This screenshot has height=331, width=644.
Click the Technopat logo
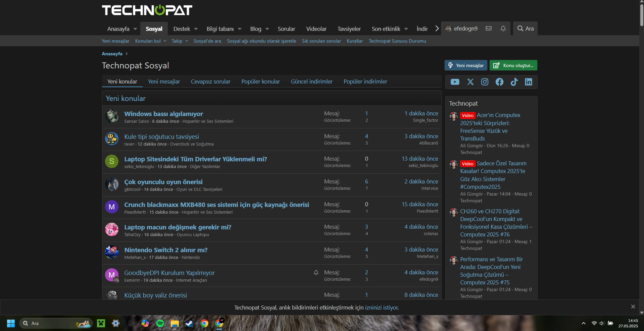(147, 10)
